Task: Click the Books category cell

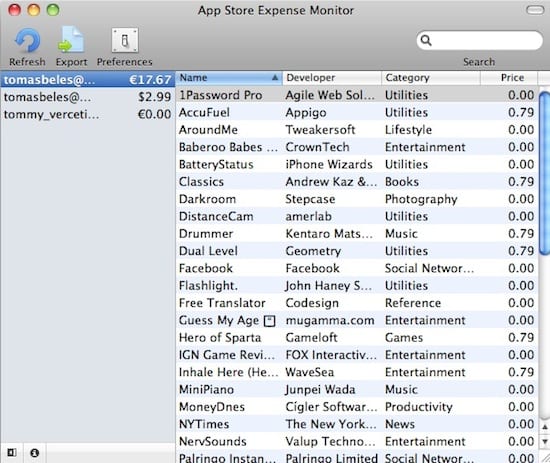Action: pos(402,182)
